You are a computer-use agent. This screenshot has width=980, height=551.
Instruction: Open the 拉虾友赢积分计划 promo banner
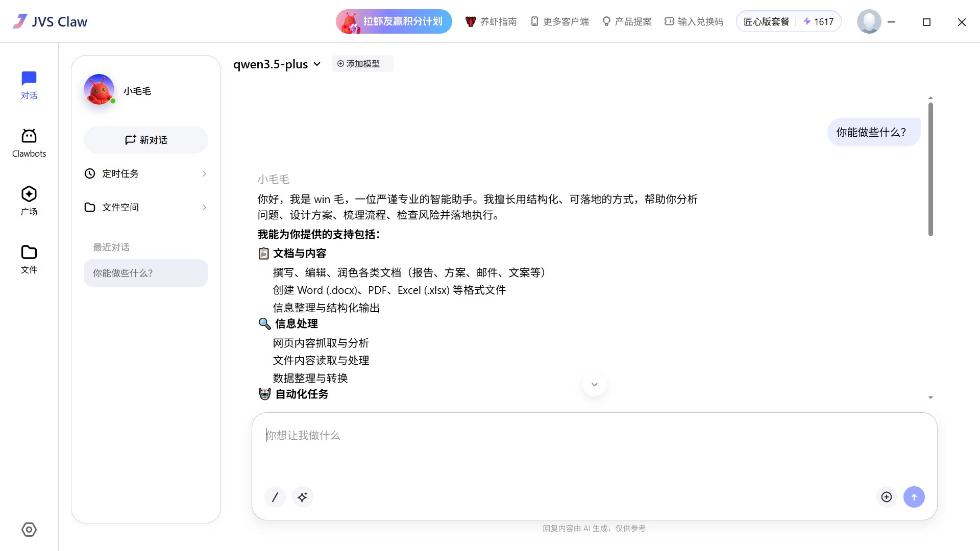click(x=394, y=21)
